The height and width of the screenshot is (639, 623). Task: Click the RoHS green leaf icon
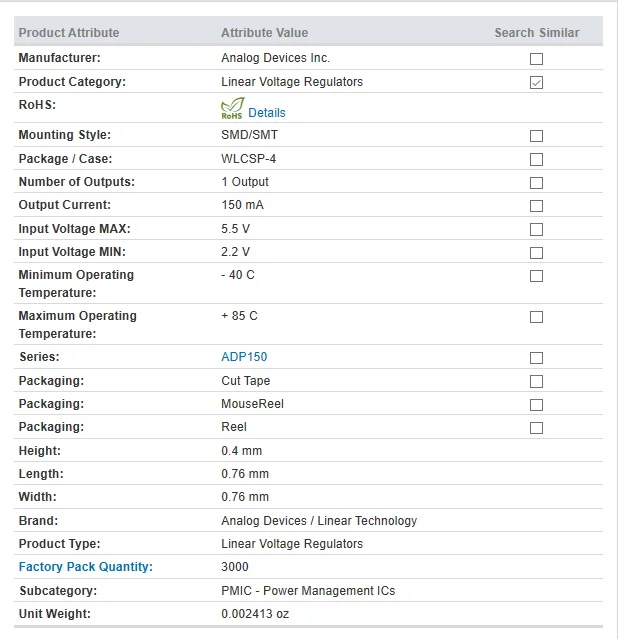pos(233,108)
